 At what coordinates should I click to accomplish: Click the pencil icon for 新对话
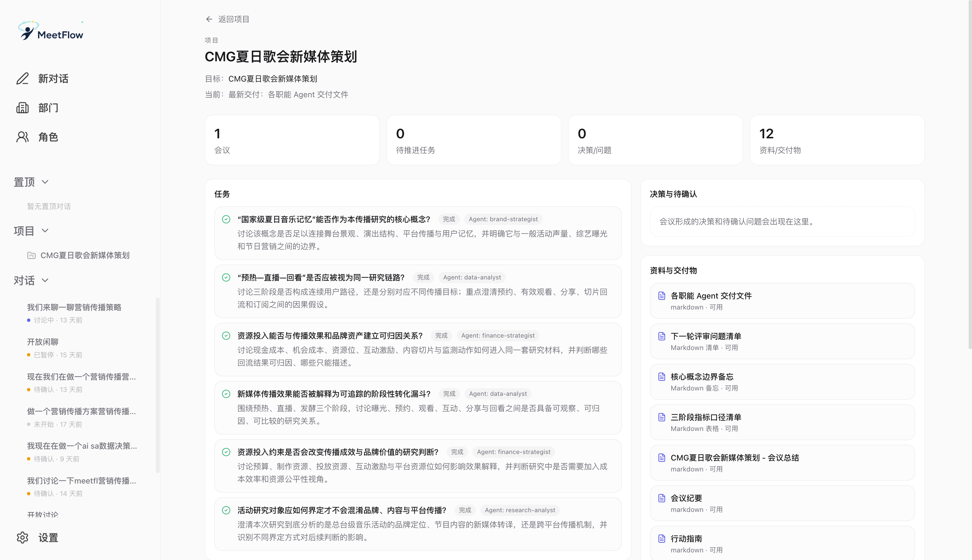pyautogui.click(x=22, y=78)
